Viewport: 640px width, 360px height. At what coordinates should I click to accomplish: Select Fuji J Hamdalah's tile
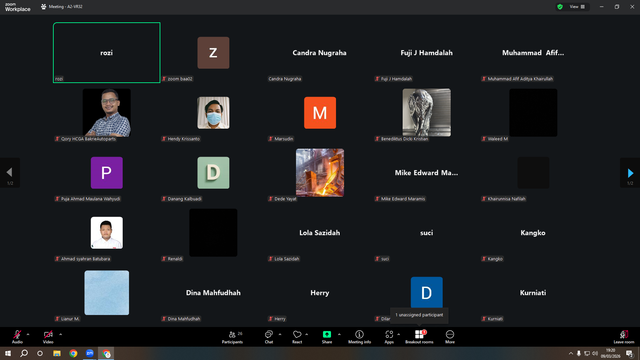pyautogui.click(x=426, y=53)
